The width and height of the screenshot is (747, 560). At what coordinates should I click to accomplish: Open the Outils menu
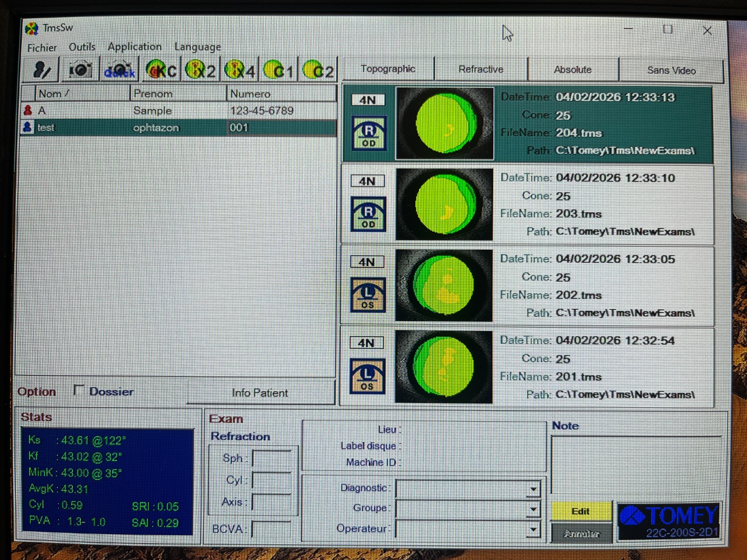point(82,47)
